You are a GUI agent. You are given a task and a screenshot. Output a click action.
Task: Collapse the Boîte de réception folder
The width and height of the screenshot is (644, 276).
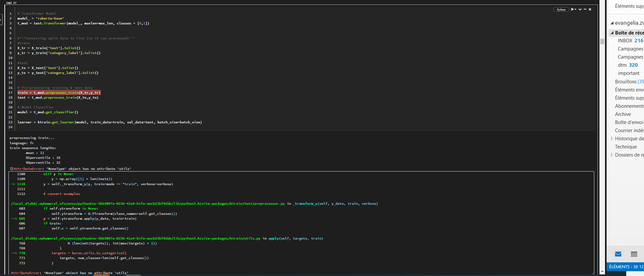612,33
